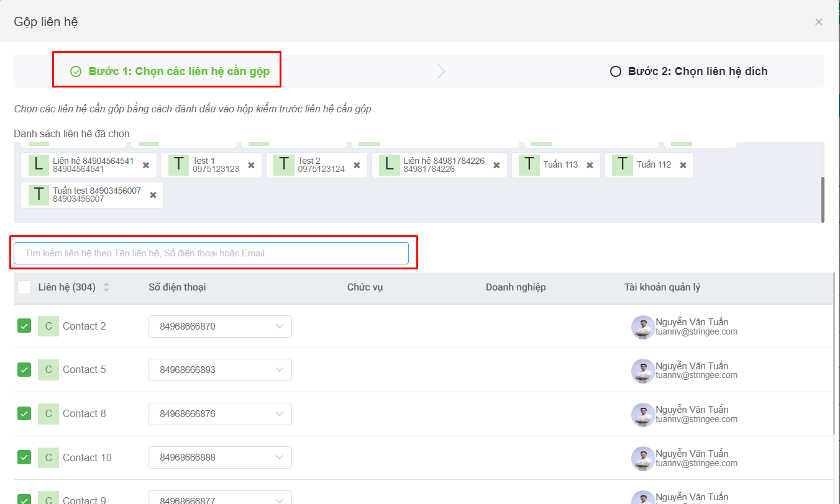Open phone number dropdown for Contact 10
Image resolution: width=840 pixels, height=504 pixels.
(279, 457)
